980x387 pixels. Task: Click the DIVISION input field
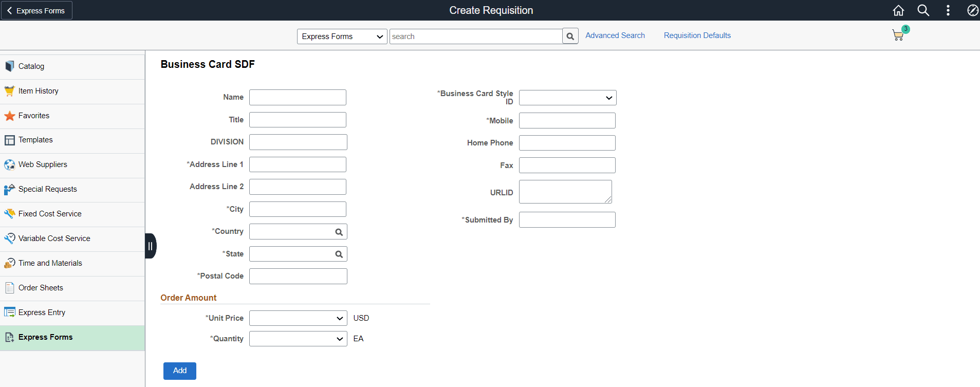tap(298, 142)
